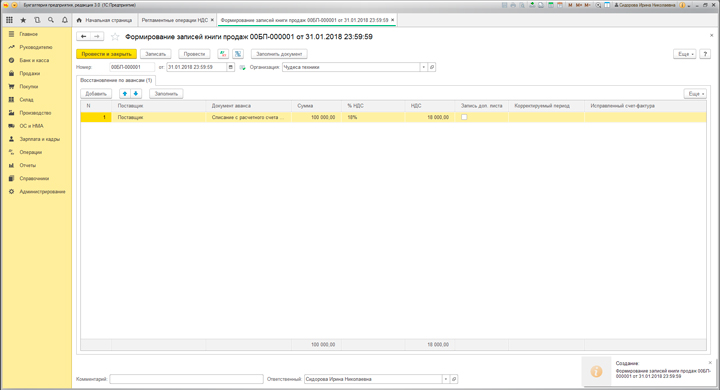This screenshot has height=390, width=720.
Task: Open the Главное section
Action: point(28,34)
